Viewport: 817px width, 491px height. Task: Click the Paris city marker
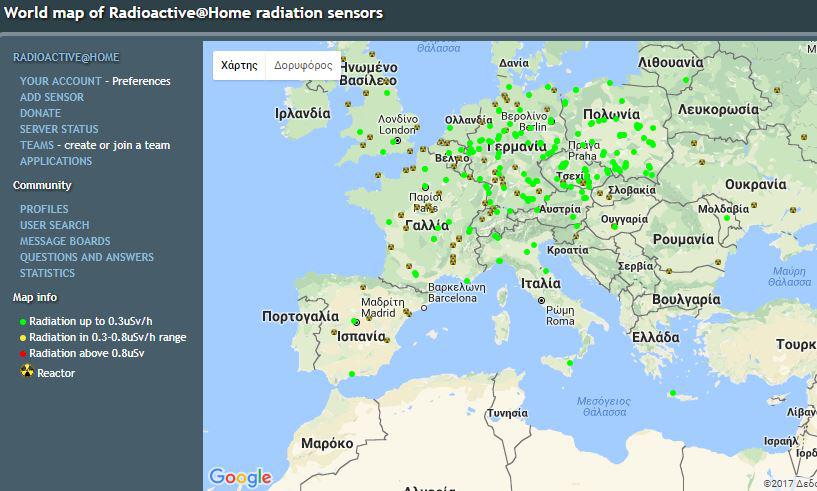426,187
